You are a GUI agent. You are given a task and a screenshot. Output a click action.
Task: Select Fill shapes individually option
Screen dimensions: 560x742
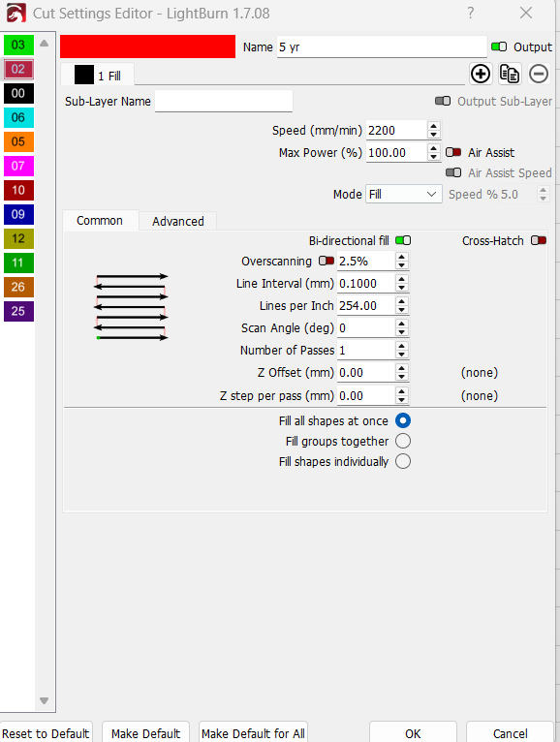tap(403, 461)
